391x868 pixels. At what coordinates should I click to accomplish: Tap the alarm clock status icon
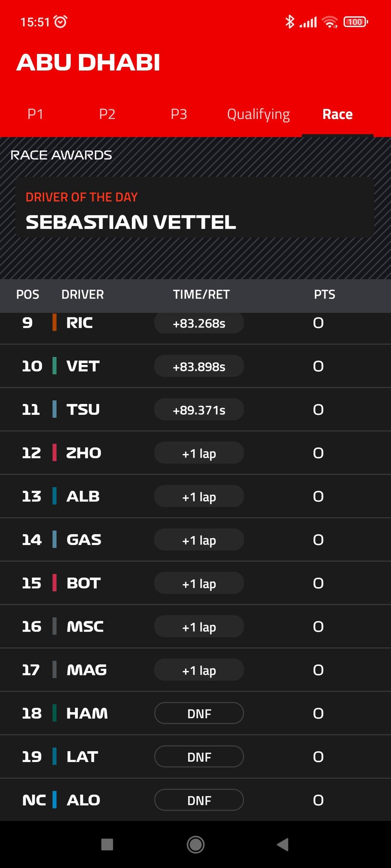[60, 21]
